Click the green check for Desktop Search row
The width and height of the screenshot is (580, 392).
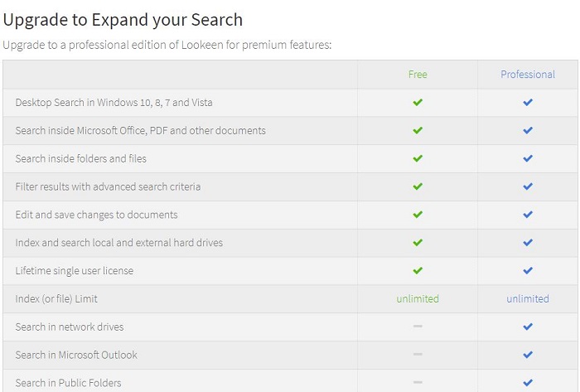pyautogui.click(x=418, y=103)
